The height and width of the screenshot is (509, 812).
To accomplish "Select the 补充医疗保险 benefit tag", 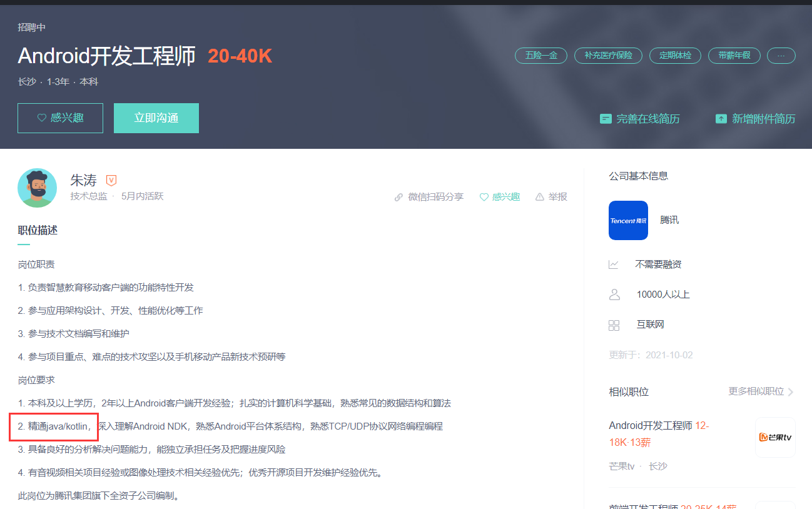I will pyautogui.click(x=609, y=56).
